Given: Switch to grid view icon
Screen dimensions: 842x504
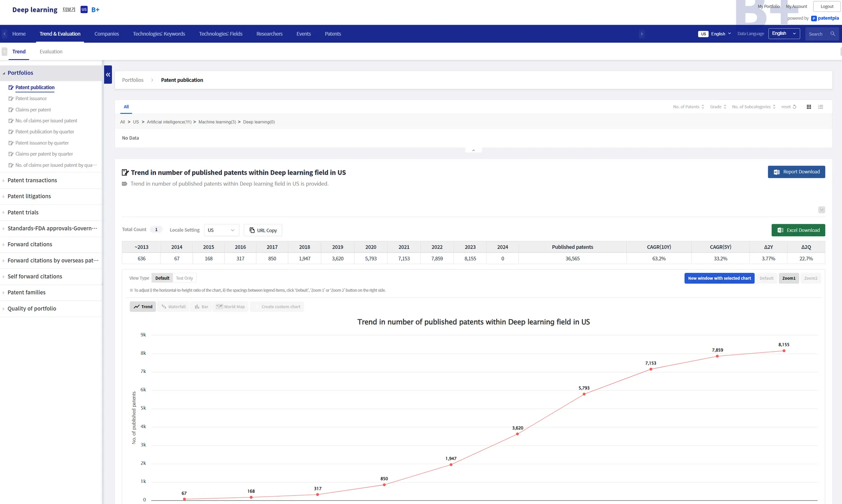Looking at the screenshot, I should [809, 107].
